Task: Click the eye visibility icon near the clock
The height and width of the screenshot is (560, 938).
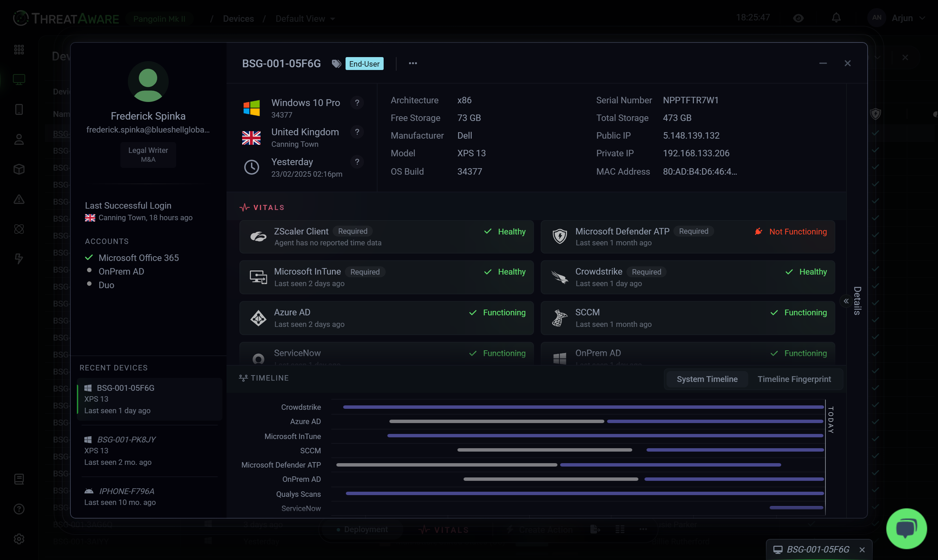Action: 798,18
